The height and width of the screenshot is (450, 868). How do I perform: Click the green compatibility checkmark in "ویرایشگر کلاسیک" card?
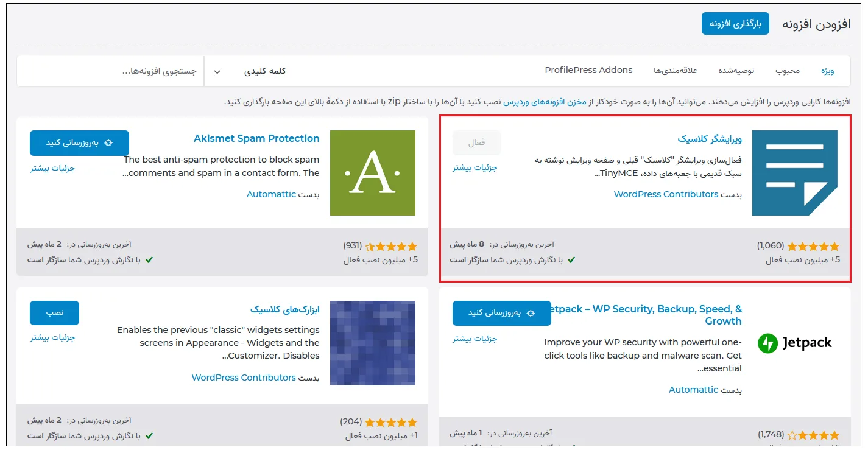click(571, 260)
